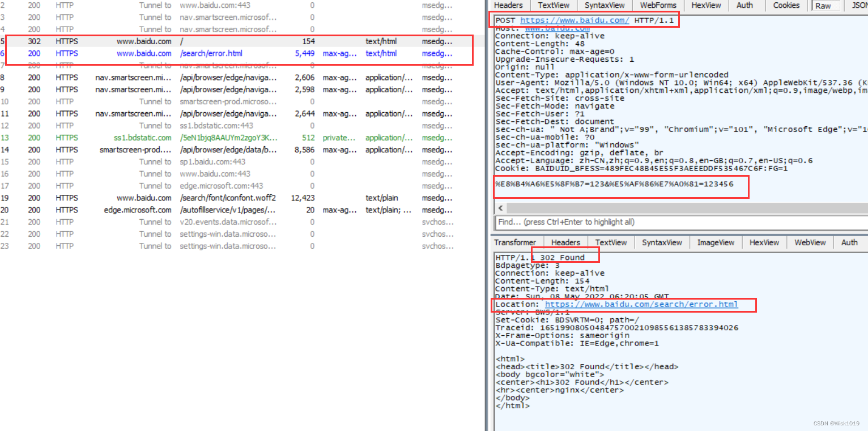The height and width of the screenshot is (431, 868).
Task: Click the POST https://www.baidu.com/ request link
Action: [575, 20]
